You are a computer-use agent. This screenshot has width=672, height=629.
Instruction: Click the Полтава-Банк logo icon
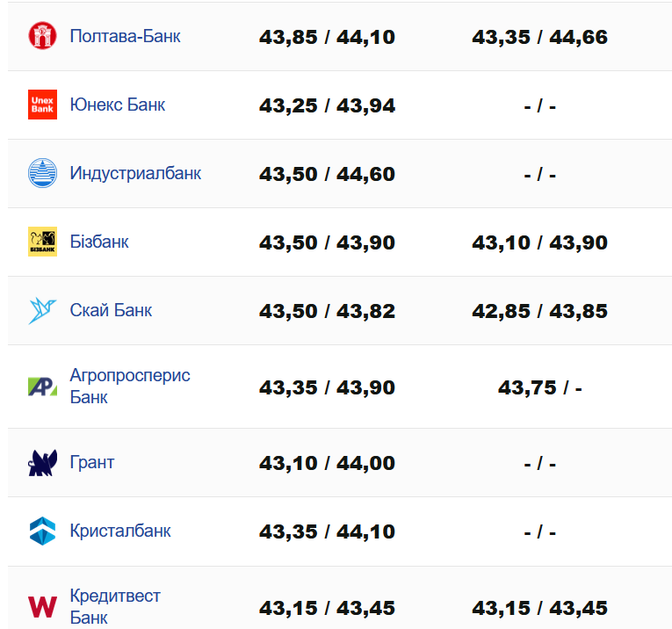pyautogui.click(x=42, y=37)
